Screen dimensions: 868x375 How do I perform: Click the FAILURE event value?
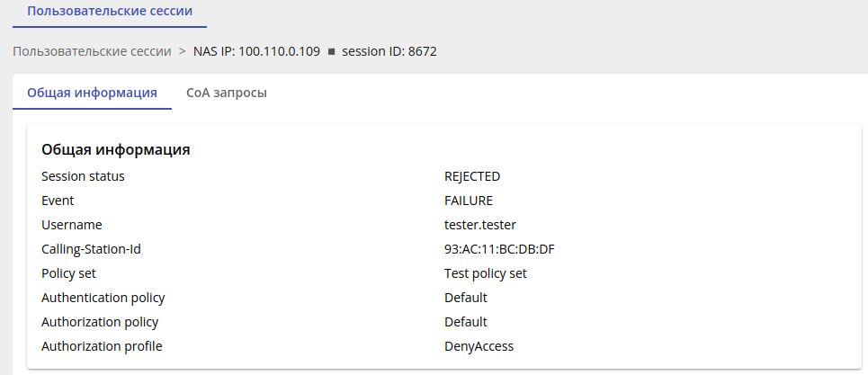(469, 201)
